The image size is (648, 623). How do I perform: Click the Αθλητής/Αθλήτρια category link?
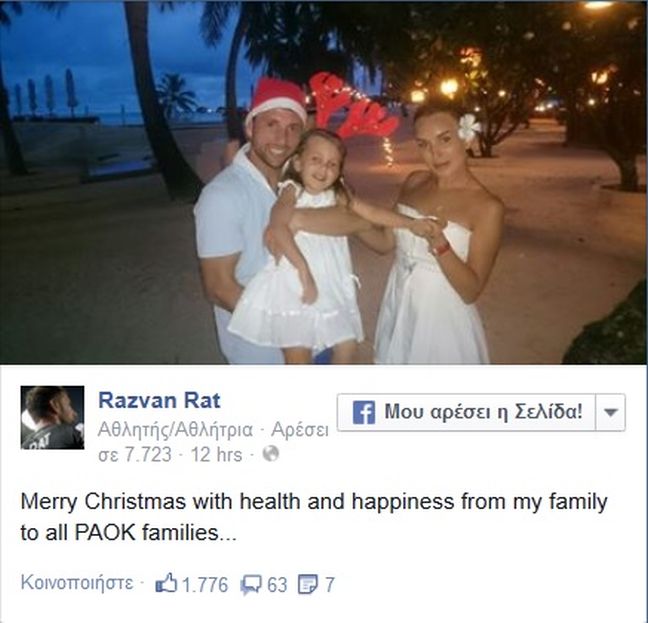click(175, 430)
